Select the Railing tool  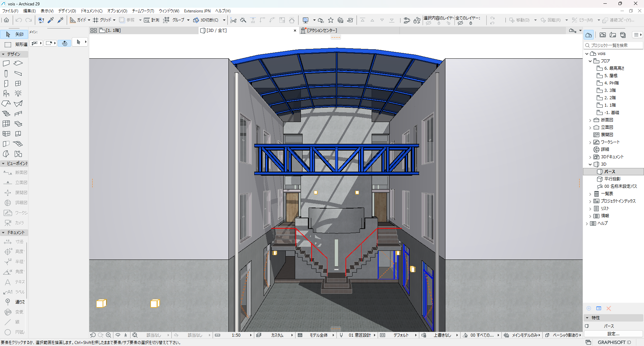(18, 113)
